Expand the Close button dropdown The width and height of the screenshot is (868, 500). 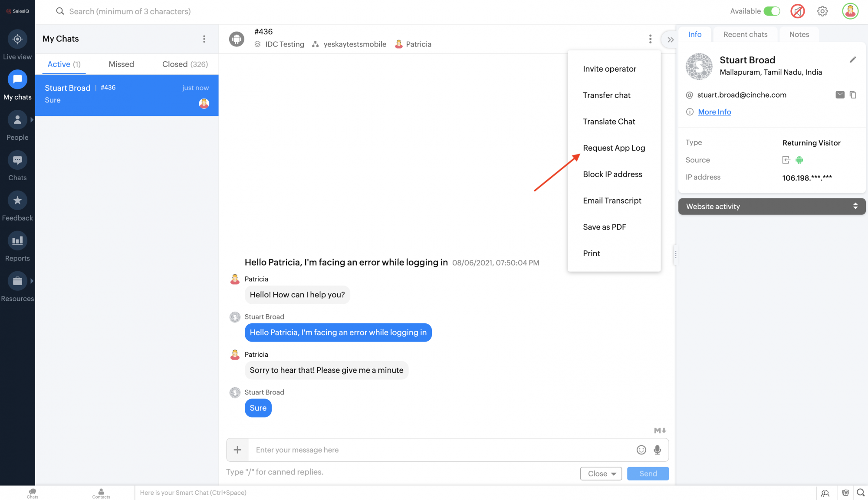click(614, 474)
